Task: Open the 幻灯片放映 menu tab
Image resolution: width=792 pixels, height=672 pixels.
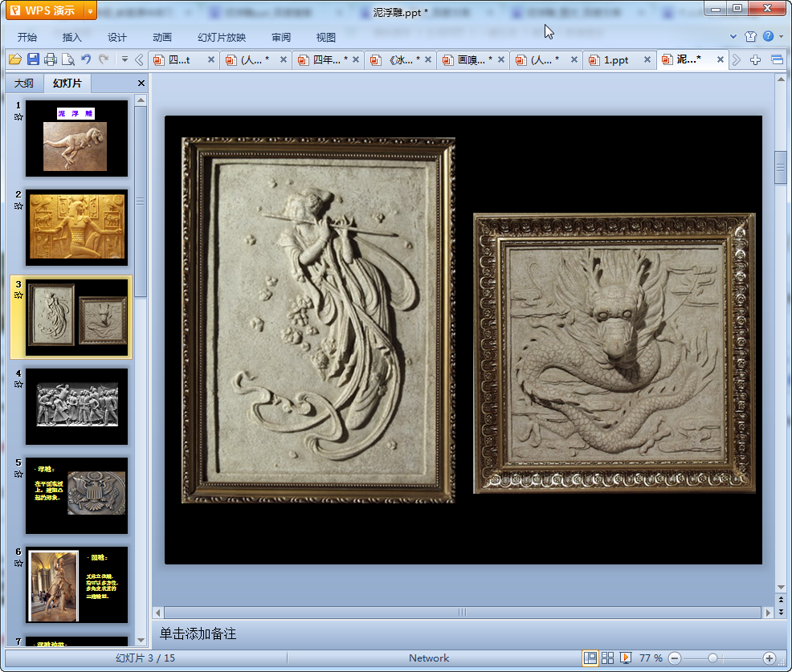Action: (x=222, y=38)
